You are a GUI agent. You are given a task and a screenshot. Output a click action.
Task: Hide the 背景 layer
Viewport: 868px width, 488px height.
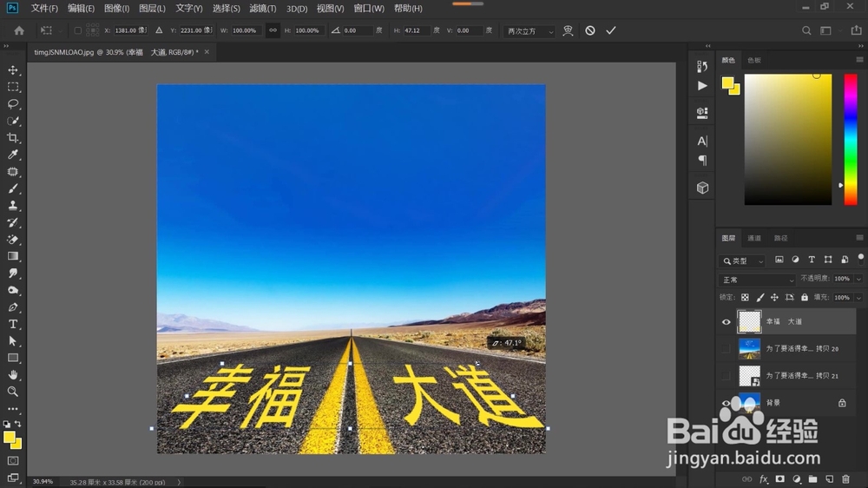click(726, 403)
